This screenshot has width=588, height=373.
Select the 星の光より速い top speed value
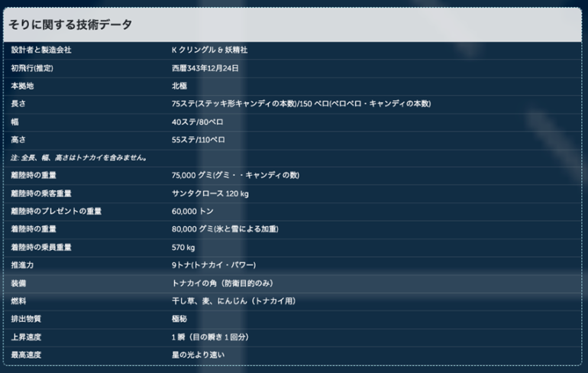pyautogui.click(x=197, y=355)
